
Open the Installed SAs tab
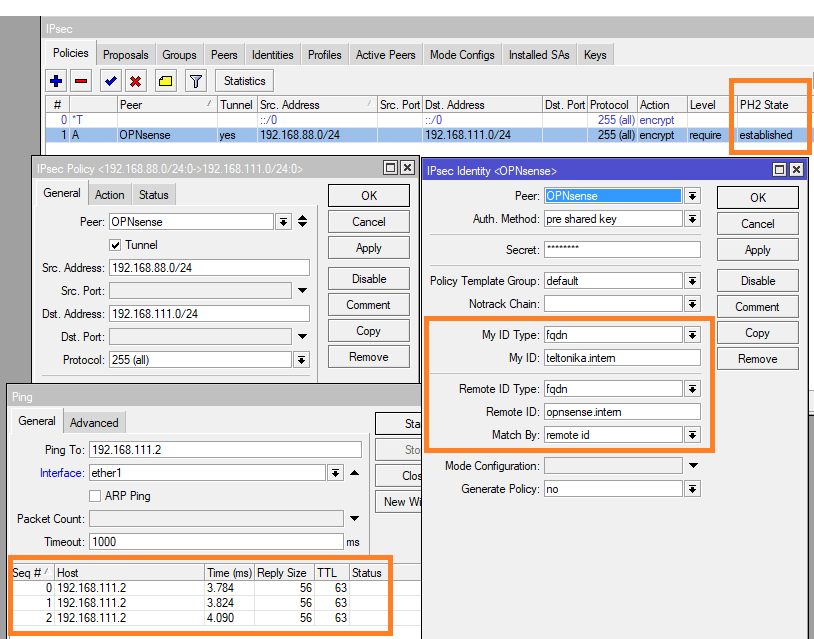click(539, 55)
